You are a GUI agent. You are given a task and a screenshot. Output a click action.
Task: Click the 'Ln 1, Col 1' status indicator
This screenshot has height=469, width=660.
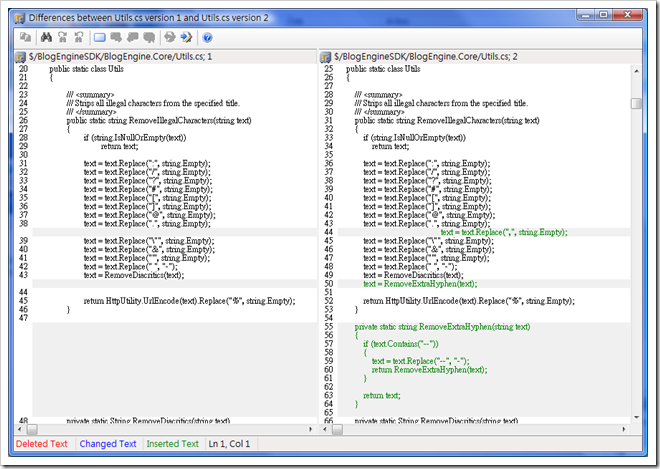pos(229,444)
